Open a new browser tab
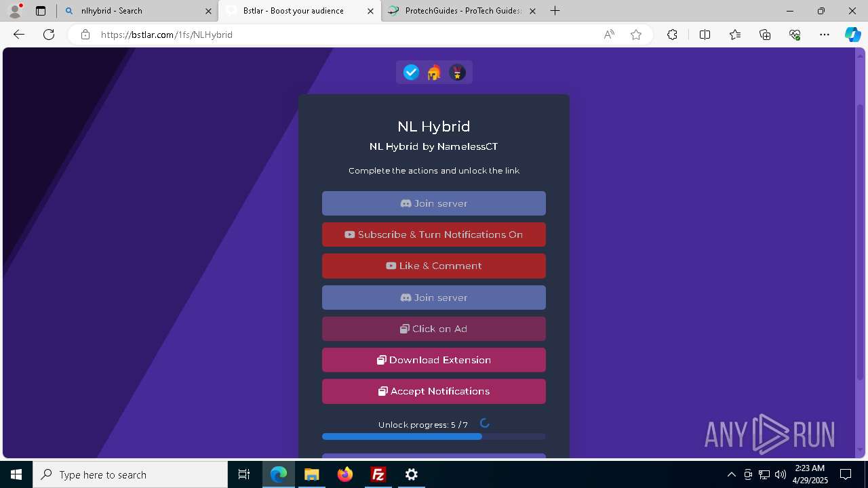The image size is (868, 488). (x=555, y=11)
